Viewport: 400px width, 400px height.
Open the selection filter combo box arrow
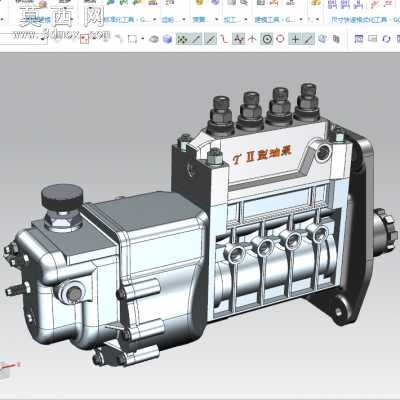click(44, 39)
